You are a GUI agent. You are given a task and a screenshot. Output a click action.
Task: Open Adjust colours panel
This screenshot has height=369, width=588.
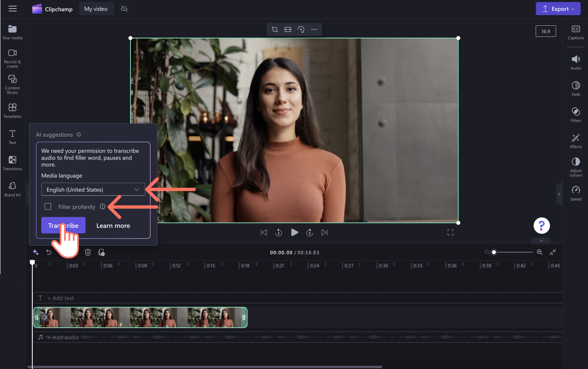576,167
